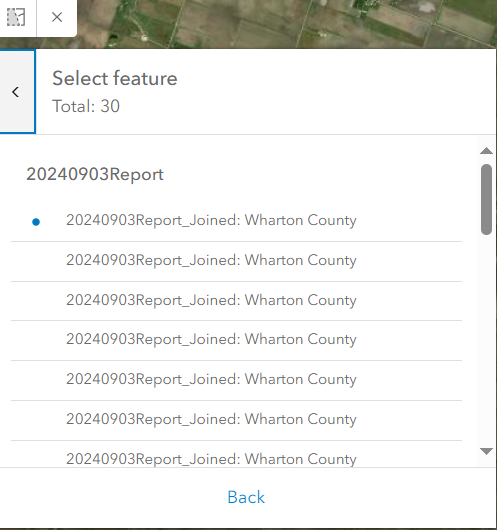Click the scroll up arrow of the list
Image resolution: width=497 pixels, height=530 pixels.
(x=486, y=151)
